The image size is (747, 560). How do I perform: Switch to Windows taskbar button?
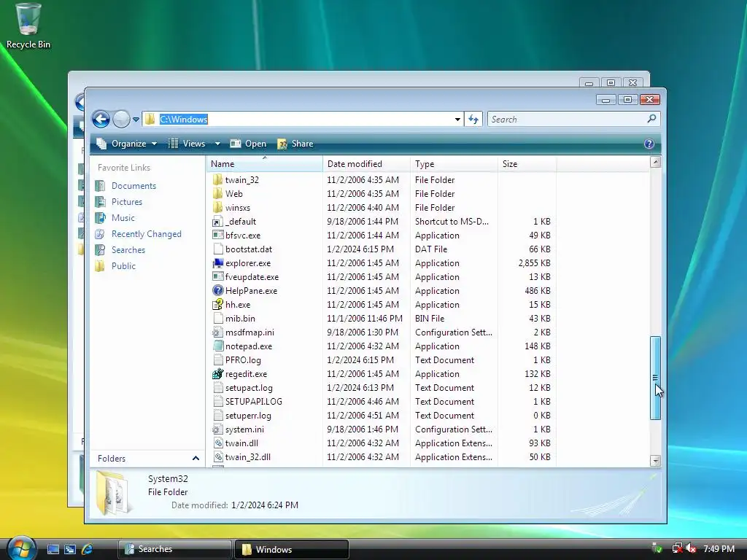pyautogui.click(x=292, y=549)
